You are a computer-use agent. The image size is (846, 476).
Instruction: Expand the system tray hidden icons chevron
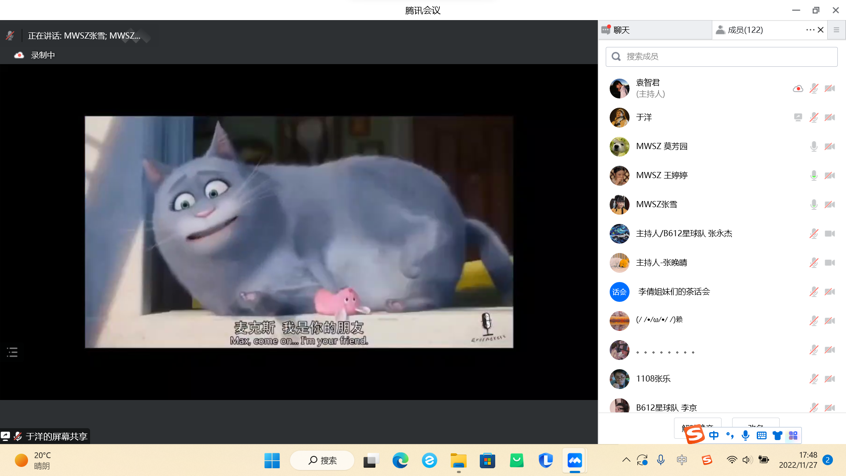coord(626,460)
